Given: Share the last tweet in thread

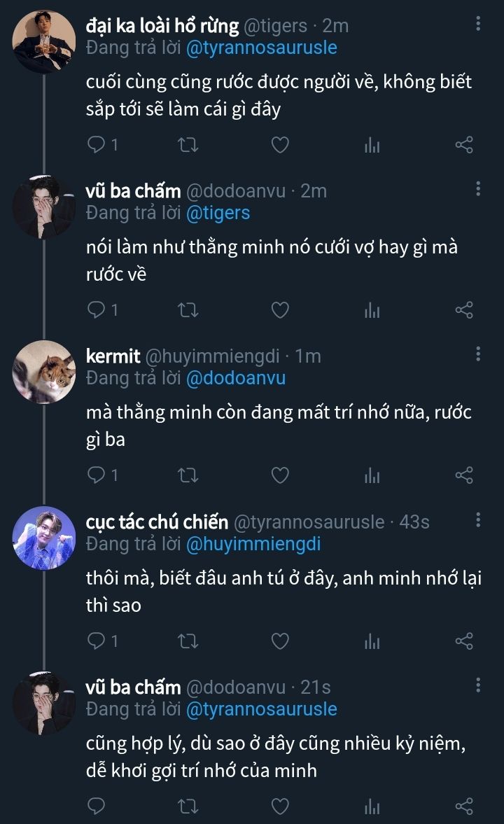Looking at the screenshot, I should (464, 806).
